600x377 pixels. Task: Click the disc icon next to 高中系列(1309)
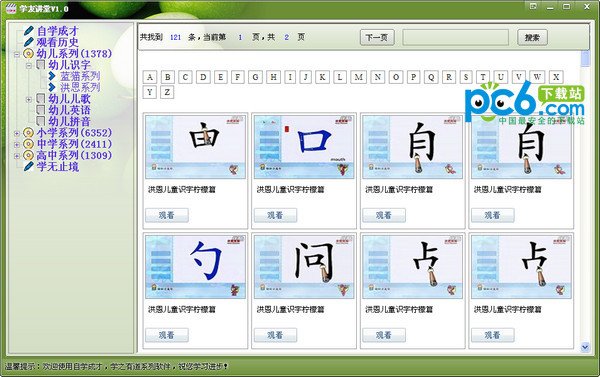(x=28, y=155)
